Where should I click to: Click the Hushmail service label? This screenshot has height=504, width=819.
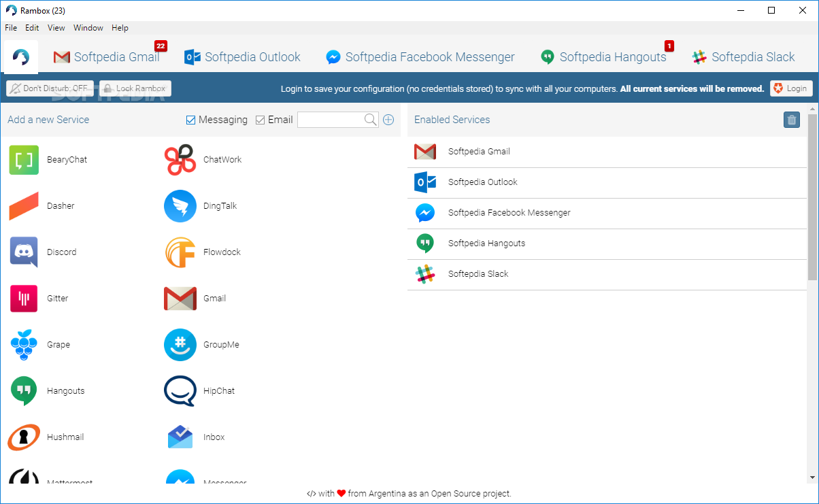(65, 437)
